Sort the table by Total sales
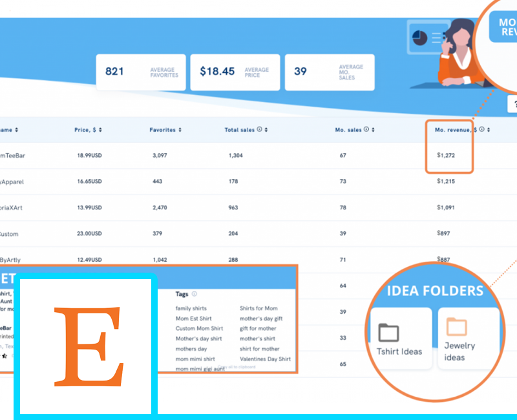 [x=266, y=130]
